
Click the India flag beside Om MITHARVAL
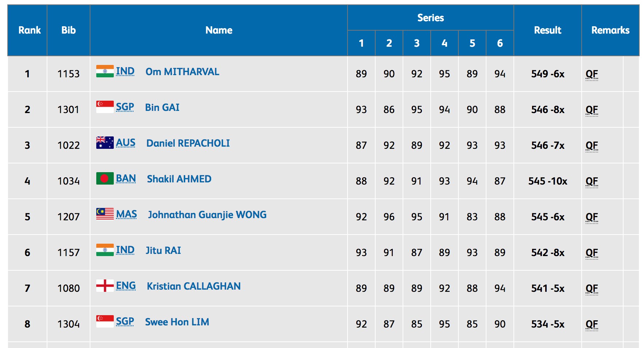105,71
